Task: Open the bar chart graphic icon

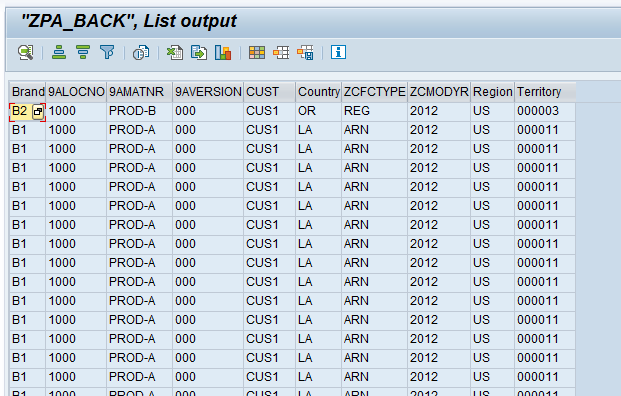Action: tap(223, 52)
